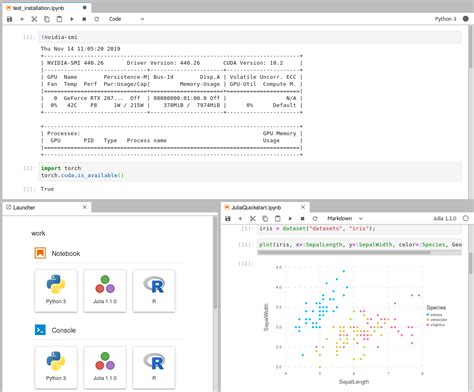
Task: Launch a Julia 1.1.0 notebook from Launcher
Action: (x=105, y=291)
